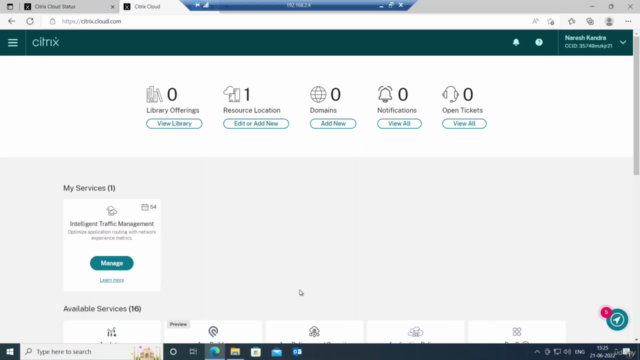Go back in the browser
The width and height of the screenshot is (640, 360).
point(11,21)
